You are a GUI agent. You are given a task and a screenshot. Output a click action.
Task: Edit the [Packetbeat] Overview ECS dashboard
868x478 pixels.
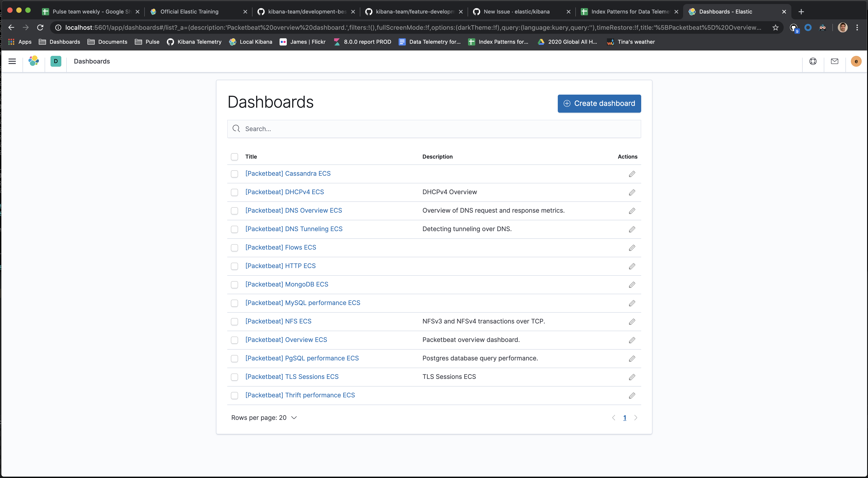click(x=632, y=340)
